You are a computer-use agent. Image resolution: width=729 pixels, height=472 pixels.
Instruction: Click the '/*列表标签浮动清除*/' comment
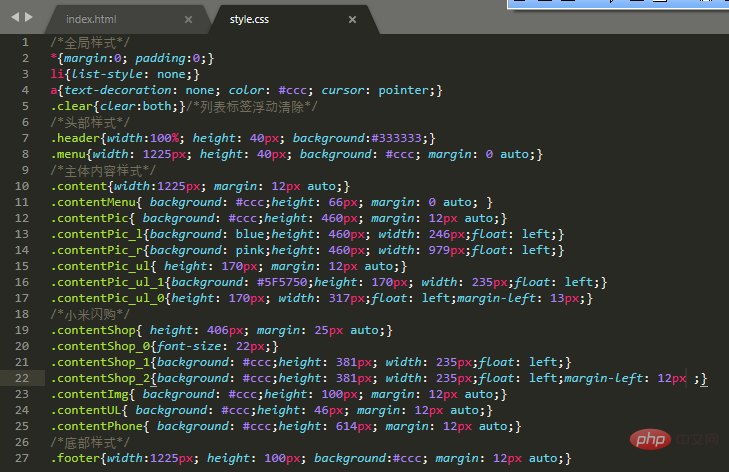point(252,106)
